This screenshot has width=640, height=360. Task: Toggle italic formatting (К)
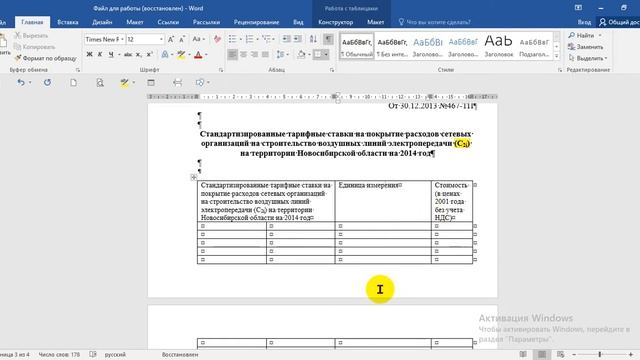click(x=100, y=54)
